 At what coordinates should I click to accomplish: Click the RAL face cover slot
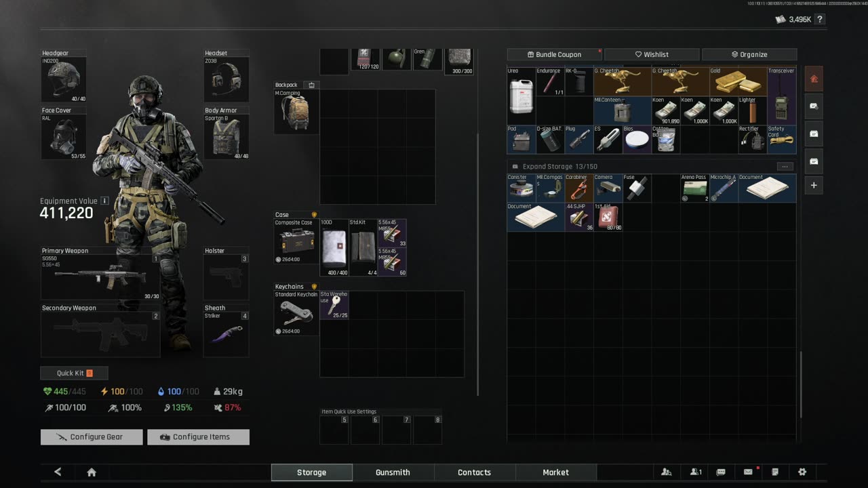64,137
